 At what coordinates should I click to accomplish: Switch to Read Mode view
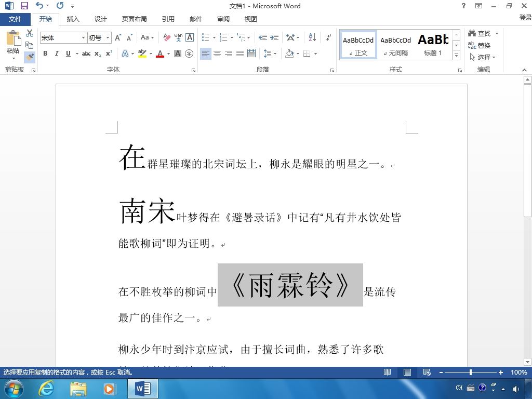click(x=387, y=372)
